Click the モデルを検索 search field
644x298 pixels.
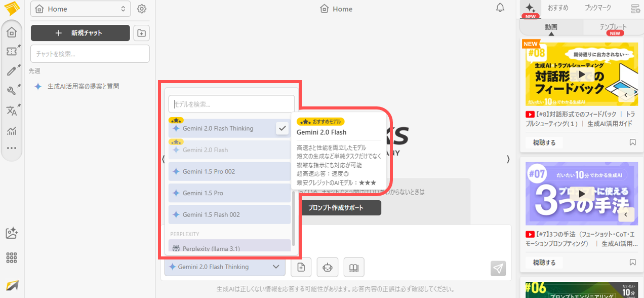point(231,104)
